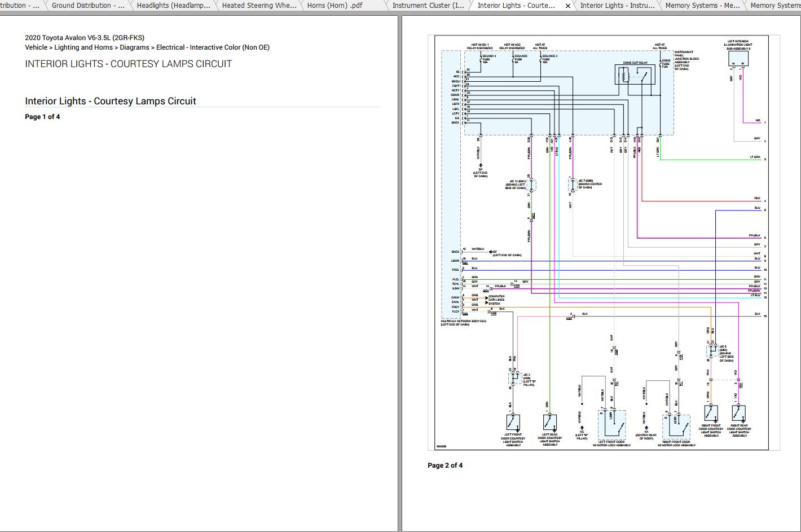
Task: Click Left Front Door Courtesy Light Switch symbol
Action: pyautogui.click(x=513, y=422)
